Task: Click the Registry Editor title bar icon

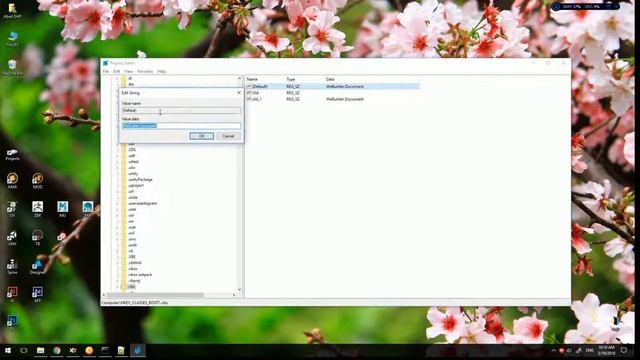Action: coord(106,63)
